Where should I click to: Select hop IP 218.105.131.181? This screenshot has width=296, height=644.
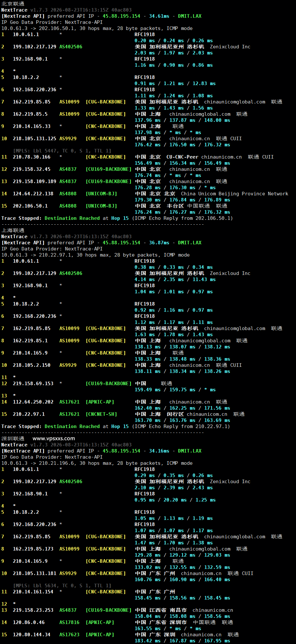[x=34, y=573]
